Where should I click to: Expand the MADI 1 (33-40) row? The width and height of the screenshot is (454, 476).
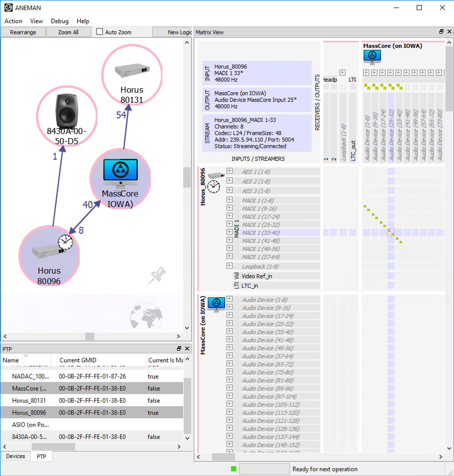point(229,232)
